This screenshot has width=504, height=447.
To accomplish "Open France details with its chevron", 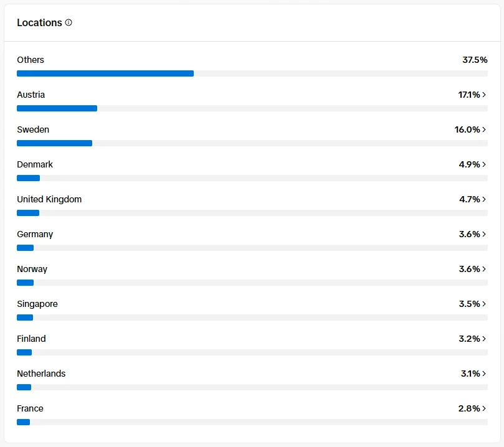I will pyautogui.click(x=485, y=408).
